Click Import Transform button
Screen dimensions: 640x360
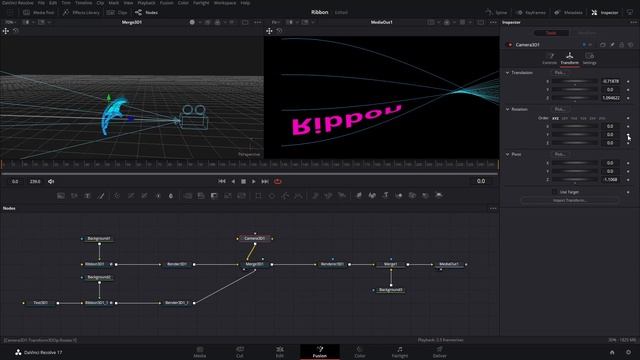pyautogui.click(x=570, y=200)
